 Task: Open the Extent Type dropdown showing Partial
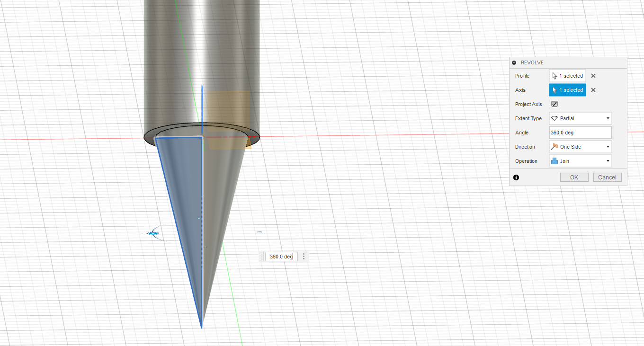tap(580, 118)
